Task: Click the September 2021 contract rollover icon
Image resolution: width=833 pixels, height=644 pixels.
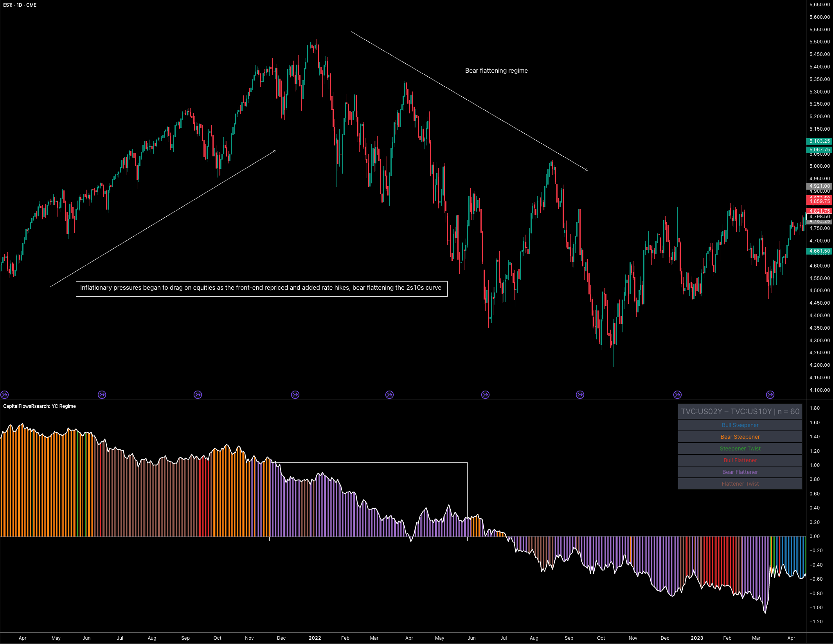Action: click(x=198, y=395)
